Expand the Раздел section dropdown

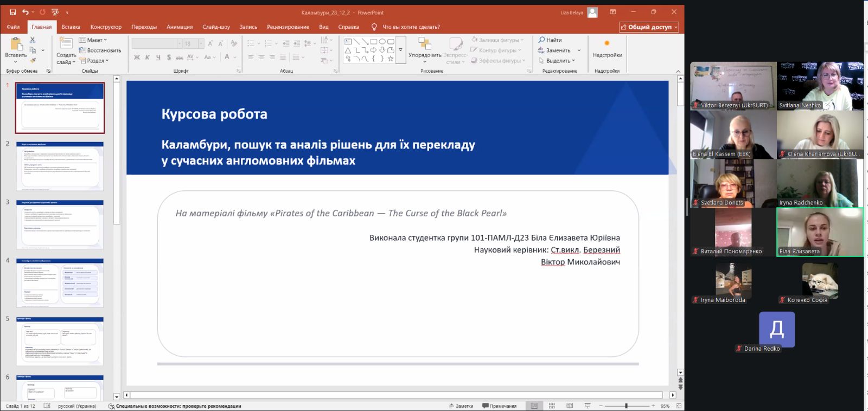98,61
